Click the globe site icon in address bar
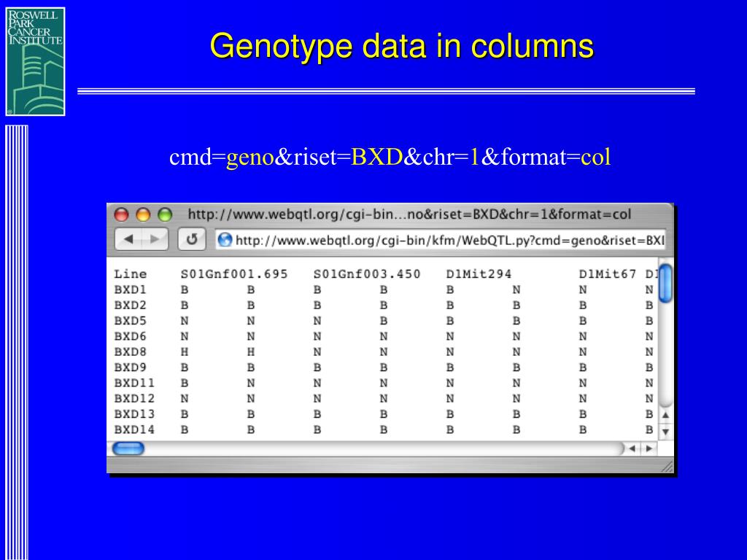This screenshot has height=560, width=747. point(225,239)
